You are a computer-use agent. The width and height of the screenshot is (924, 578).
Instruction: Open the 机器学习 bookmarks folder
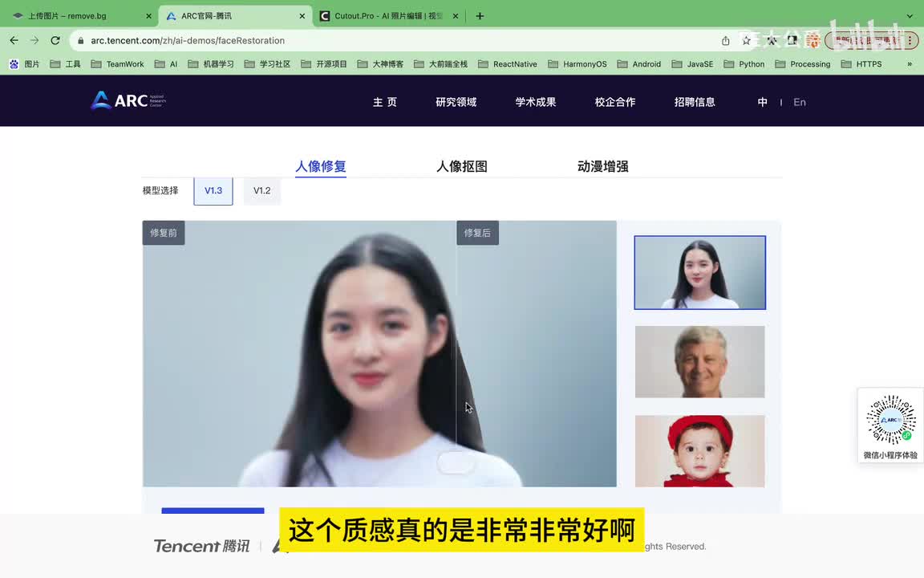click(212, 64)
